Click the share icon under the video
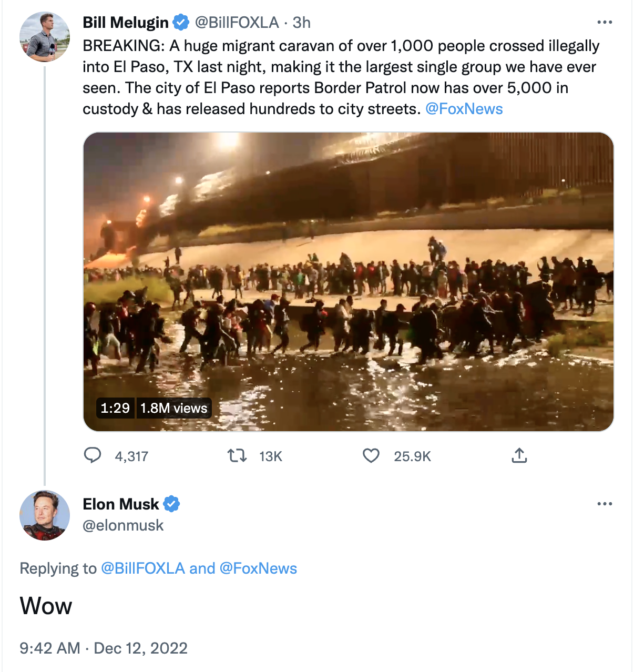The width and height of the screenshot is (634, 672). click(x=519, y=455)
